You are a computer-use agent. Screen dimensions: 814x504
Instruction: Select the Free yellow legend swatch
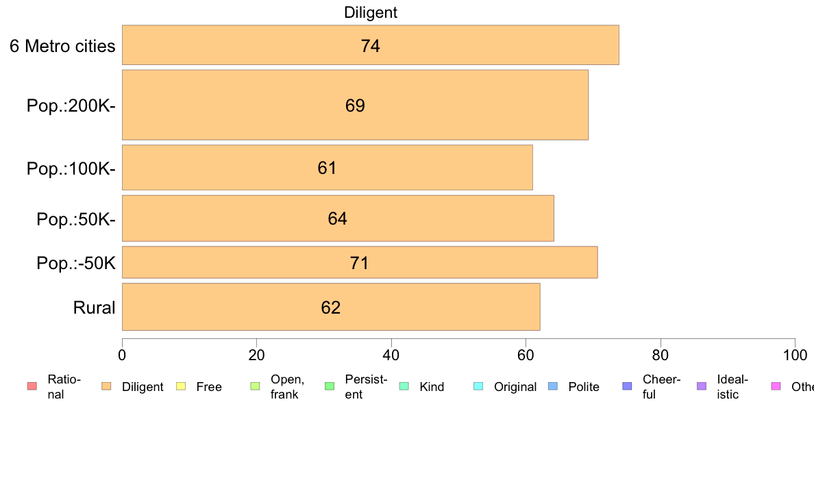coord(181,386)
